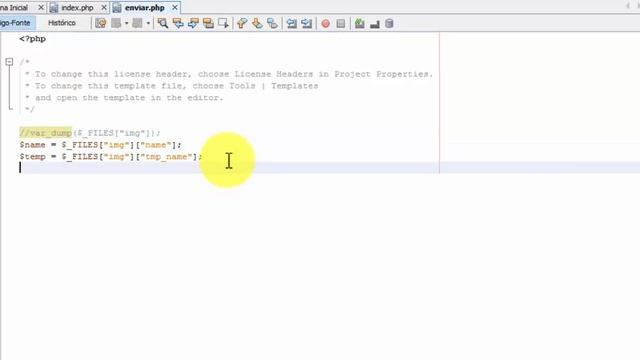
Task: Click the $temp tmp_name assignment line
Action: pos(111,157)
